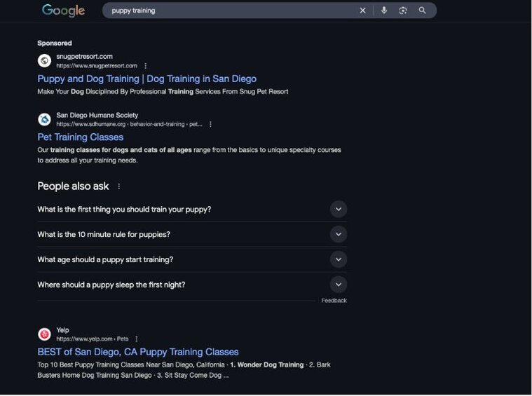
Task: Click snugpetresort.com globe favicon
Action: pos(44,61)
